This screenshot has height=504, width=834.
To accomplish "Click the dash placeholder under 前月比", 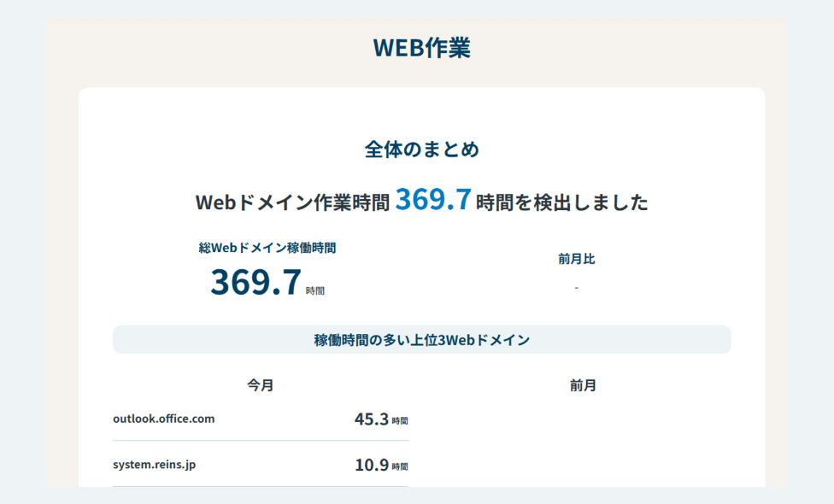I will [x=577, y=288].
